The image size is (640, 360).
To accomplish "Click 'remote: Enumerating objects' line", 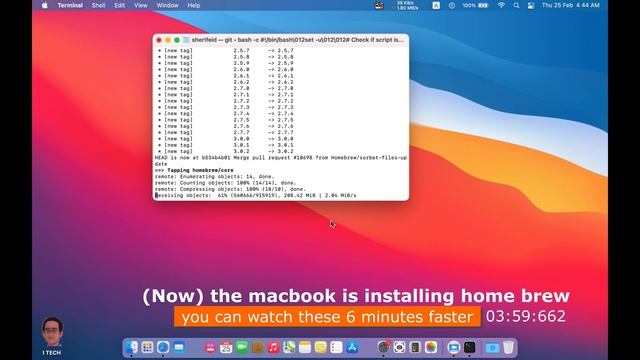I will click(x=215, y=176).
